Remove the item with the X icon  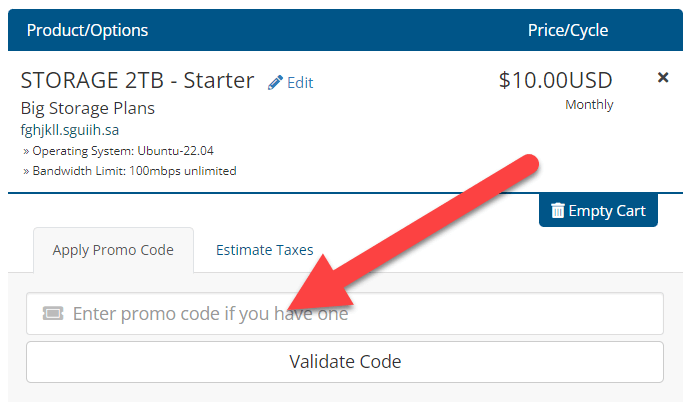(663, 78)
